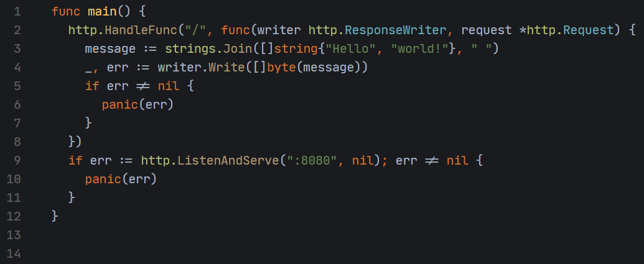Click the "world!" string literal
The image size is (644, 264).
[x=419, y=49]
